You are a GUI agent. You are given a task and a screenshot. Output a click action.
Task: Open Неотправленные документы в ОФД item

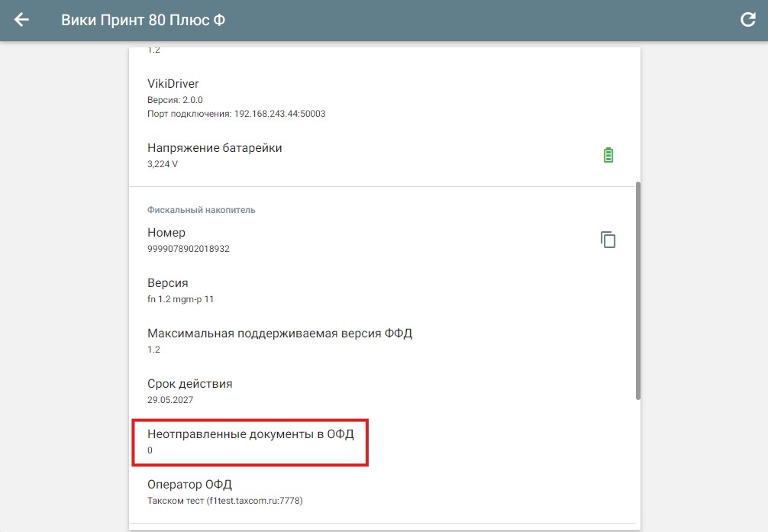(x=250, y=435)
